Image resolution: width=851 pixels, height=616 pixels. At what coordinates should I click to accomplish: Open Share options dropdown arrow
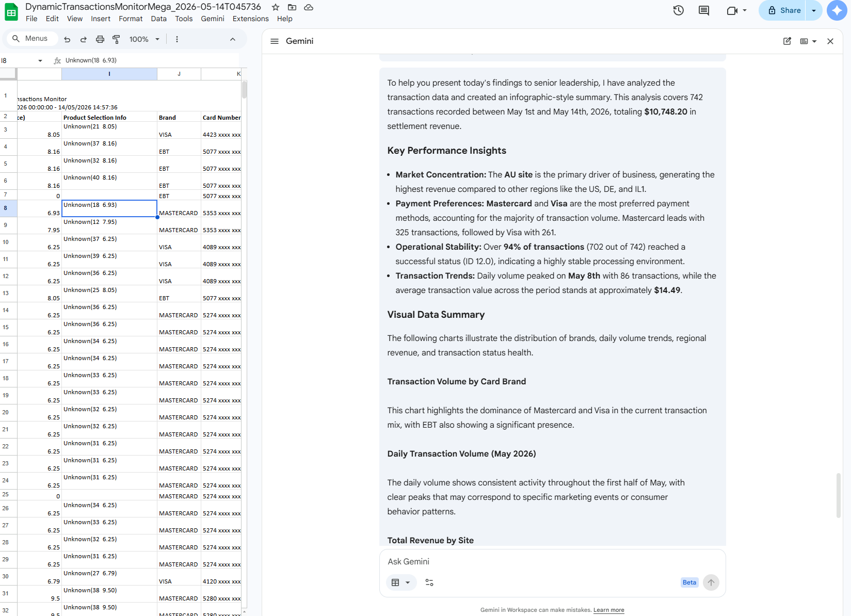point(814,10)
